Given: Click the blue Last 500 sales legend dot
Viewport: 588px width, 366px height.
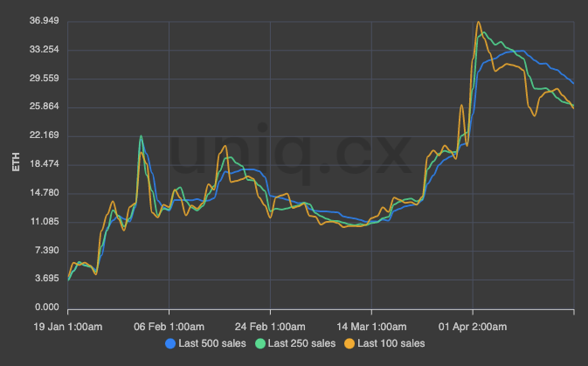Looking at the screenshot, I should click(170, 343).
